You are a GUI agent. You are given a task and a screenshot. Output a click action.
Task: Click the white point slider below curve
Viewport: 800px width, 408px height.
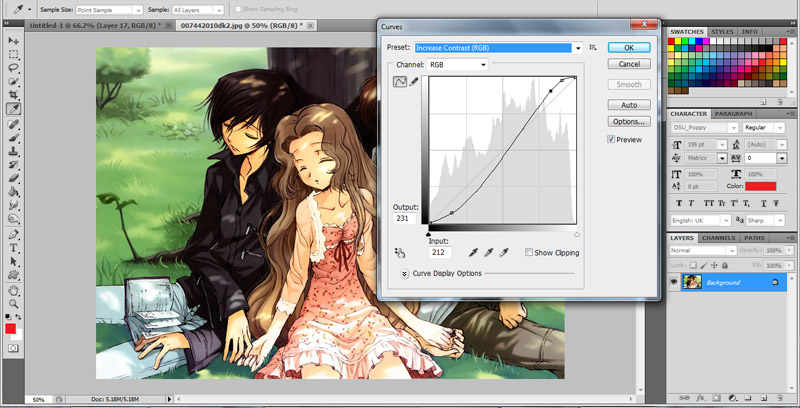[x=577, y=235]
